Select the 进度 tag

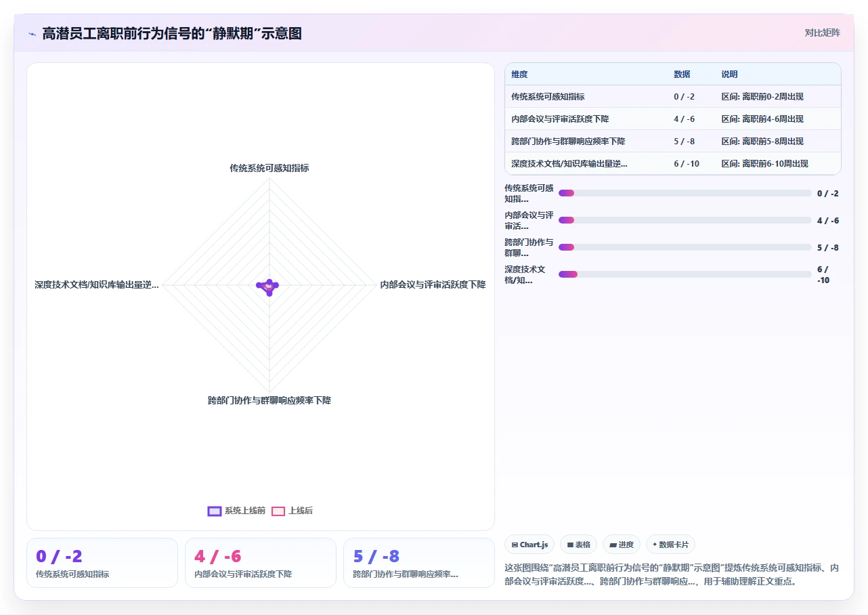(x=621, y=545)
